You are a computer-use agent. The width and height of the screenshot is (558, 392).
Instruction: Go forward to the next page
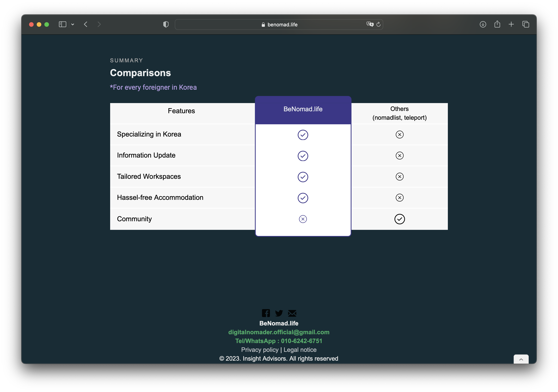click(x=99, y=24)
